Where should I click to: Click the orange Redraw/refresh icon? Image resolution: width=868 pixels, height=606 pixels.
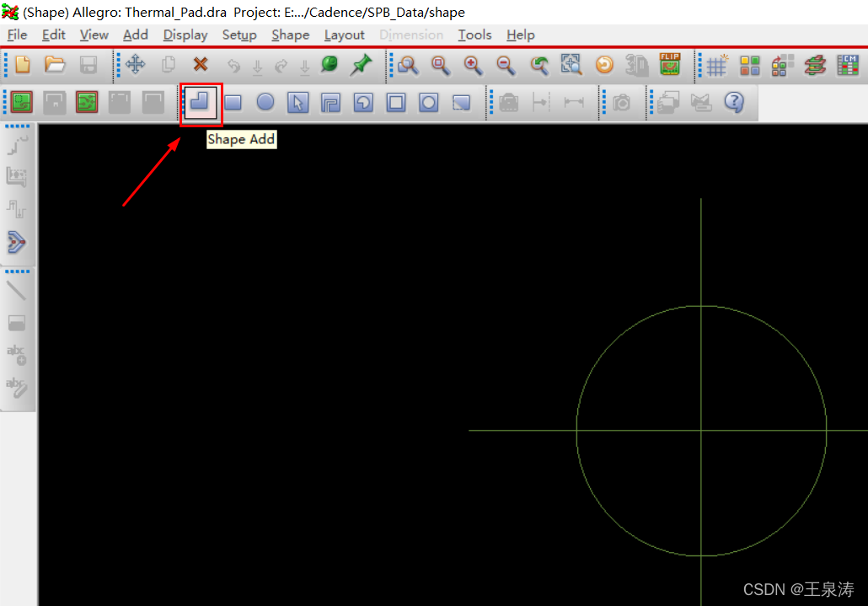(x=604, y=65)
